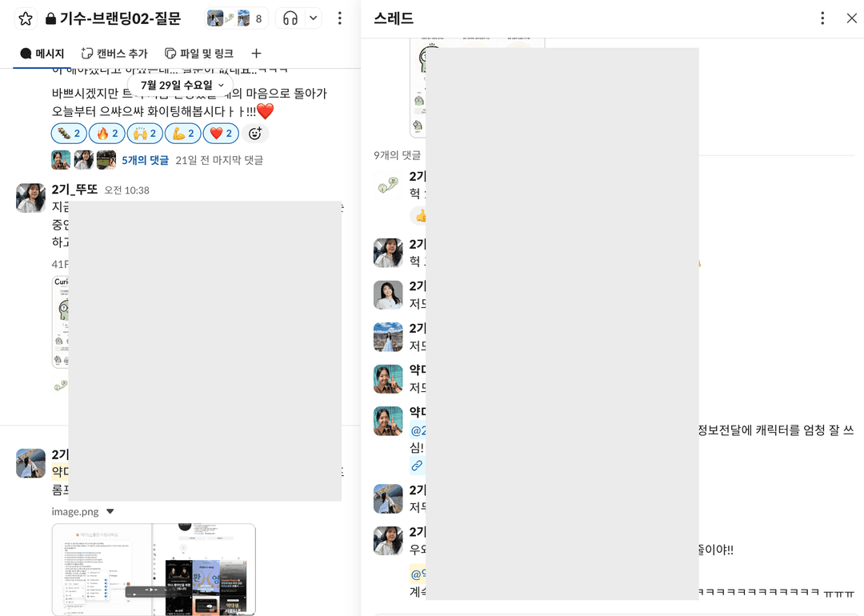This screenshot has width=864, height=616.
Task: Toggle fire emoji reaction
Action: point(107,134)
